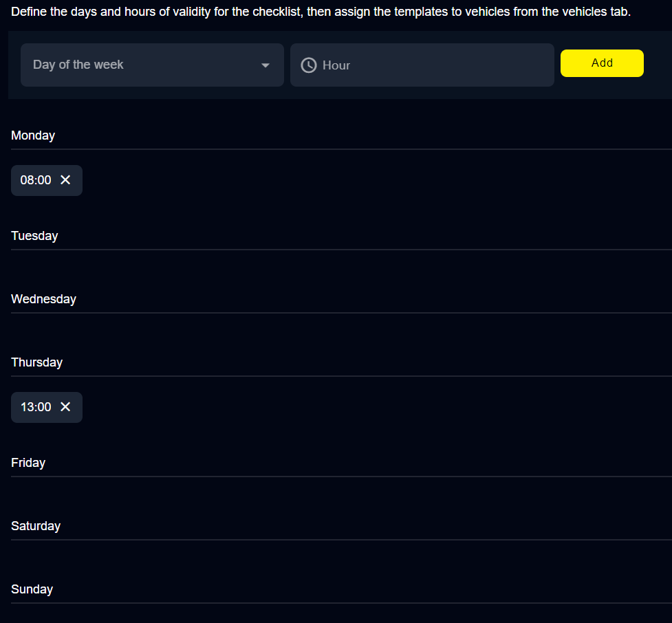Focus the Hour input field
672x623 pixels.
click(x=433, y=65)
